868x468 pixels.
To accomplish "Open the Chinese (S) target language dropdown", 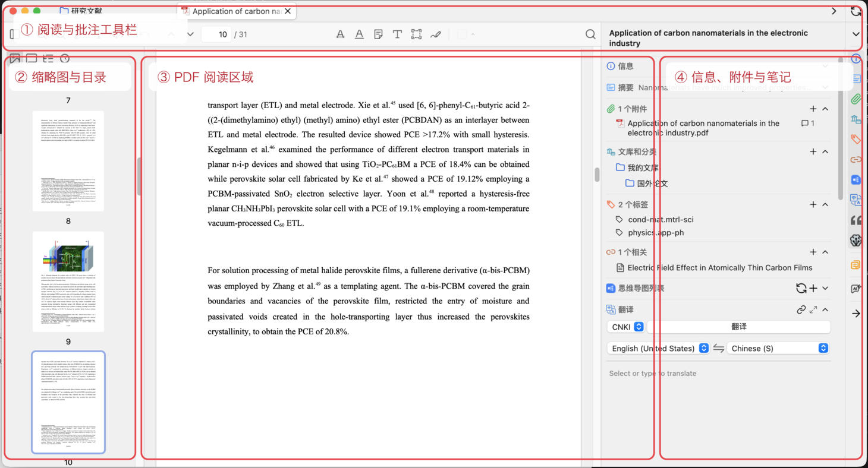I will pyautogui.click(x=778, y=349).
